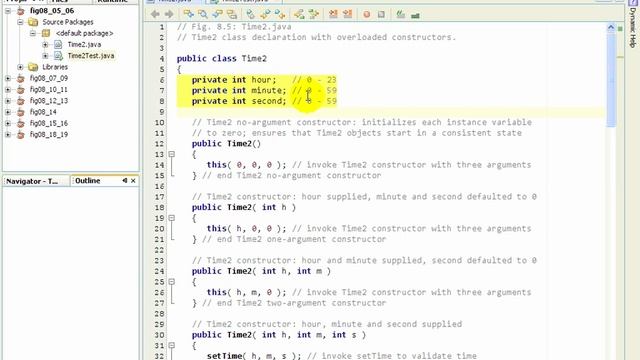Collapse code fold at line 31
The image size is (640, 360).
tap(172, 345)
